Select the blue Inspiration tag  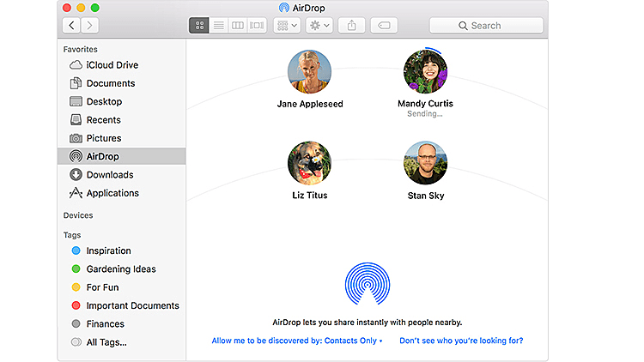pyautogui.click(x=108, y=251)
